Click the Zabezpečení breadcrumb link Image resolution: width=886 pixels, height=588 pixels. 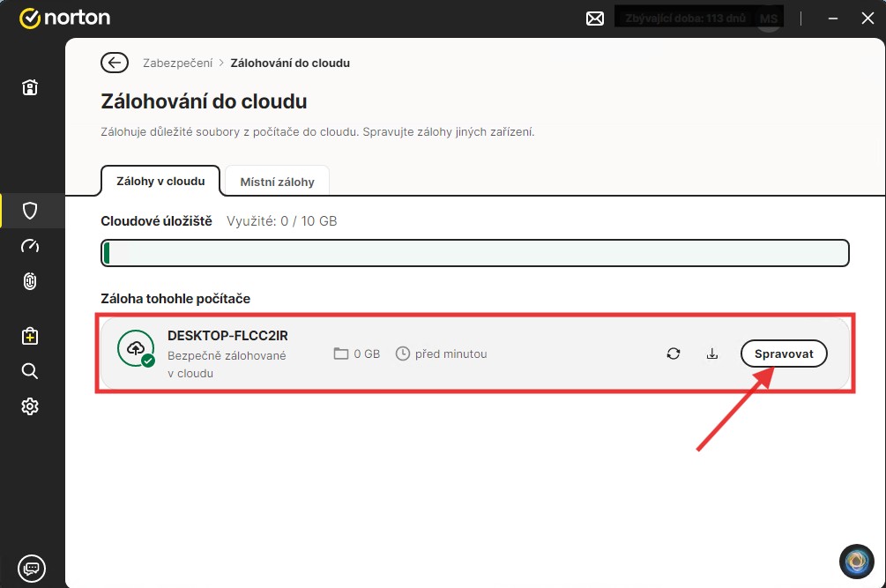(177, 63)
